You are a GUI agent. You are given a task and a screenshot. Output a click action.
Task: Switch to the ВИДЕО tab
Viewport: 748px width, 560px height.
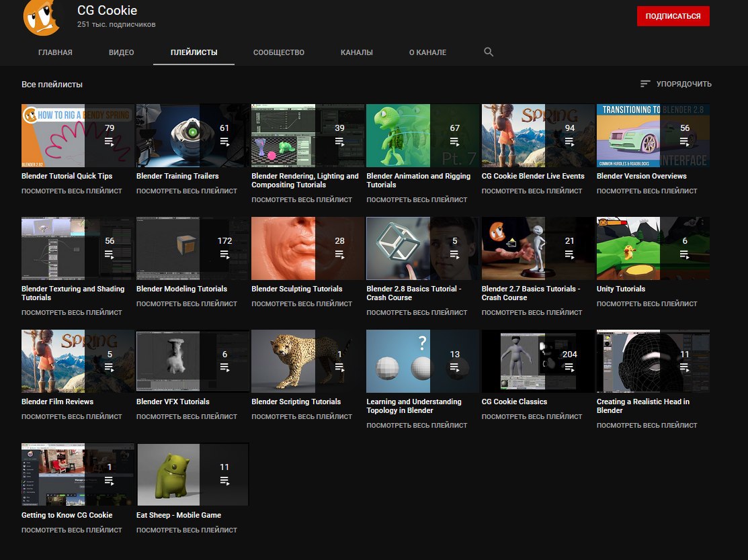coord(121,52)
